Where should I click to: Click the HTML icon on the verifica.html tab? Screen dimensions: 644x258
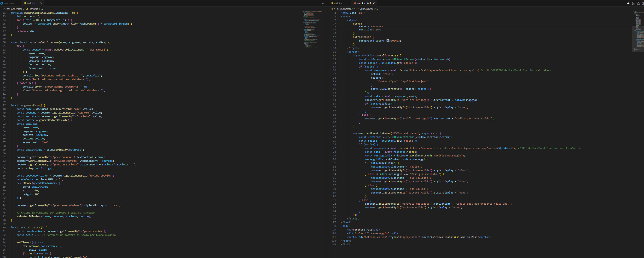[355, 3]
